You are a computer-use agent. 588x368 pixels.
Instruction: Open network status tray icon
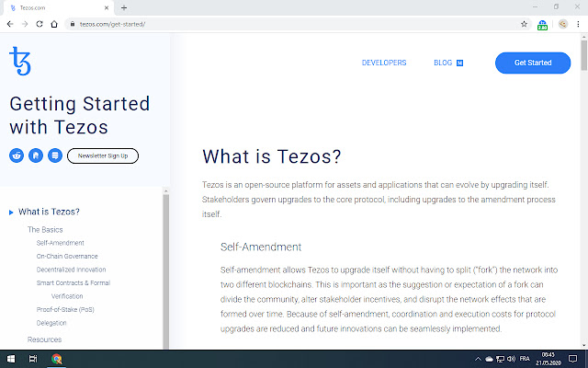500,359
